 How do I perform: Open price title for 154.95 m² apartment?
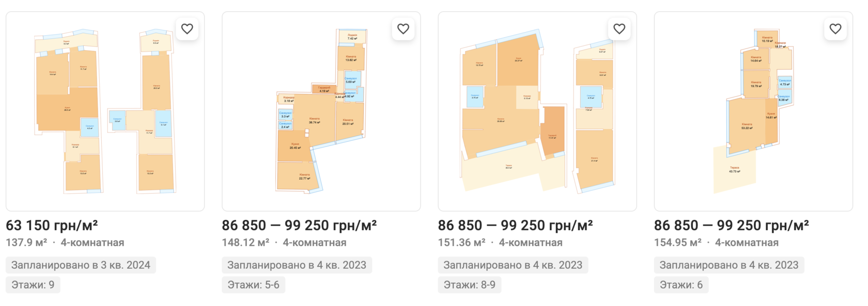coord(731,226)
